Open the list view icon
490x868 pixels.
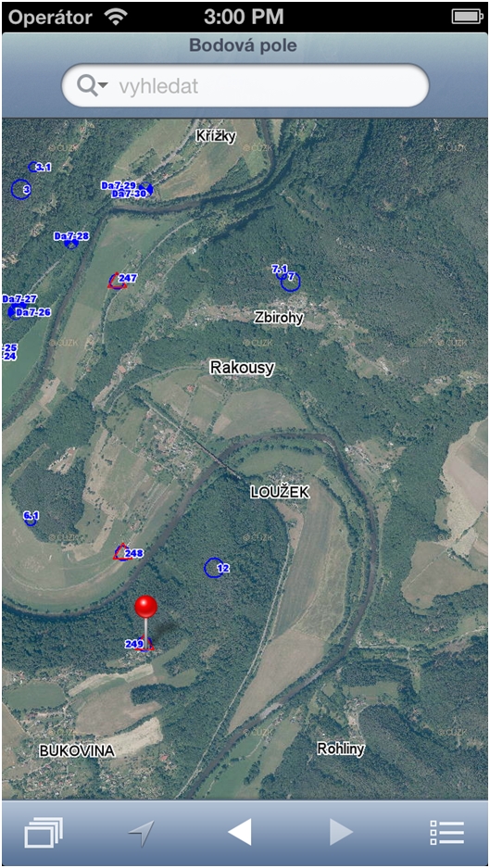(446, 833)
